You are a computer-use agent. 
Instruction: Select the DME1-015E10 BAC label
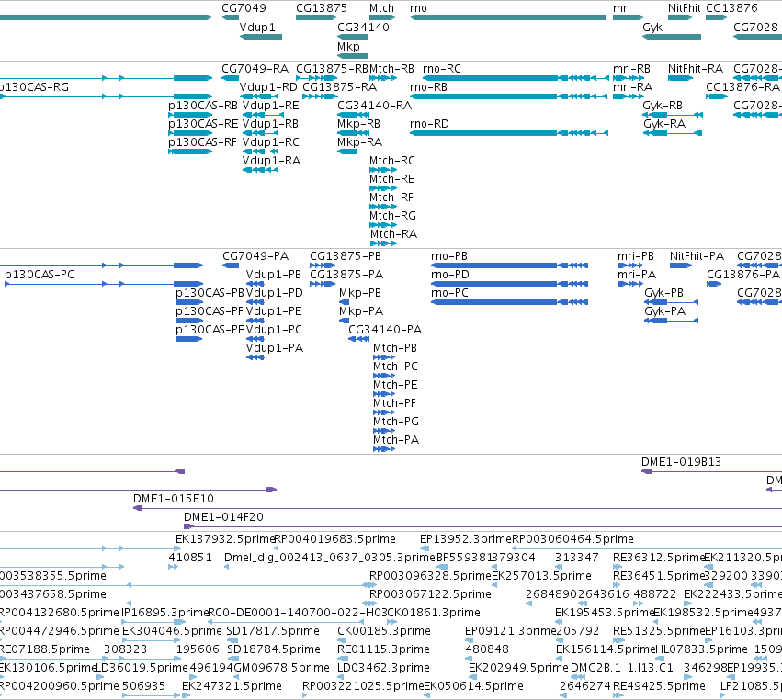[174, 499]
